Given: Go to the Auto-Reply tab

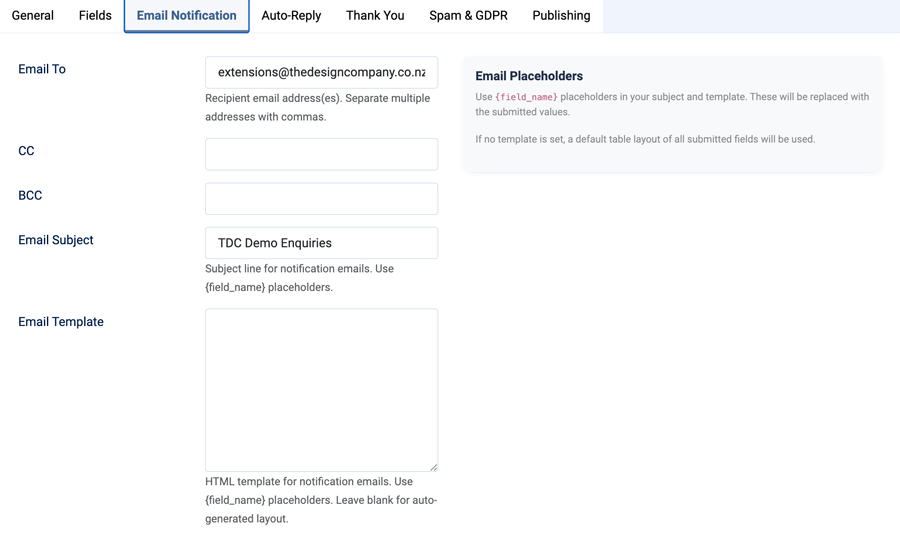Looking at the screenshot, I should point(291,16).
